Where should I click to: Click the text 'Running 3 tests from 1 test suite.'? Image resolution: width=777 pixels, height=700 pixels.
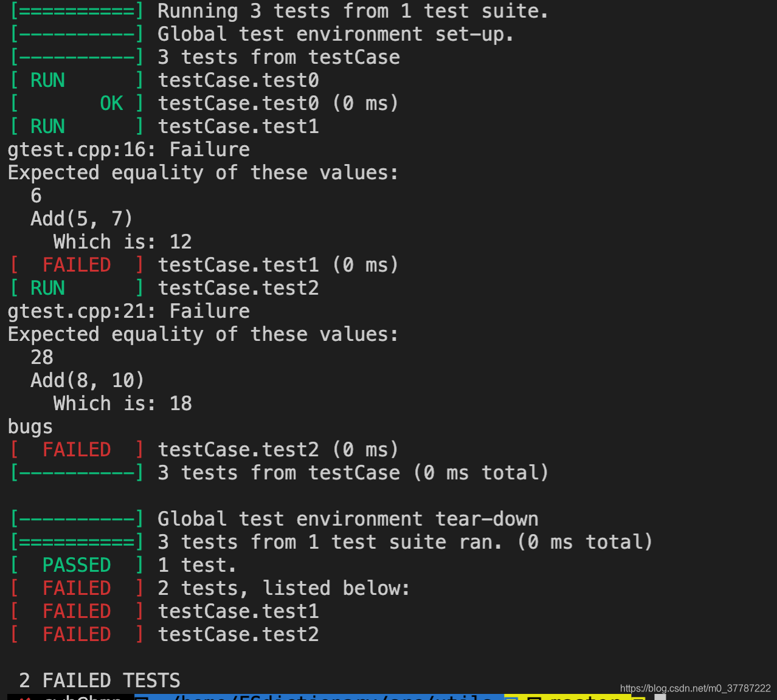tap(353, 12)
